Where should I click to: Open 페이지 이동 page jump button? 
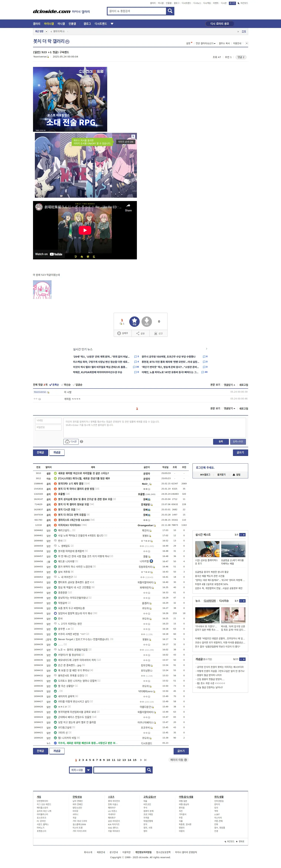[x=178, y=760]
